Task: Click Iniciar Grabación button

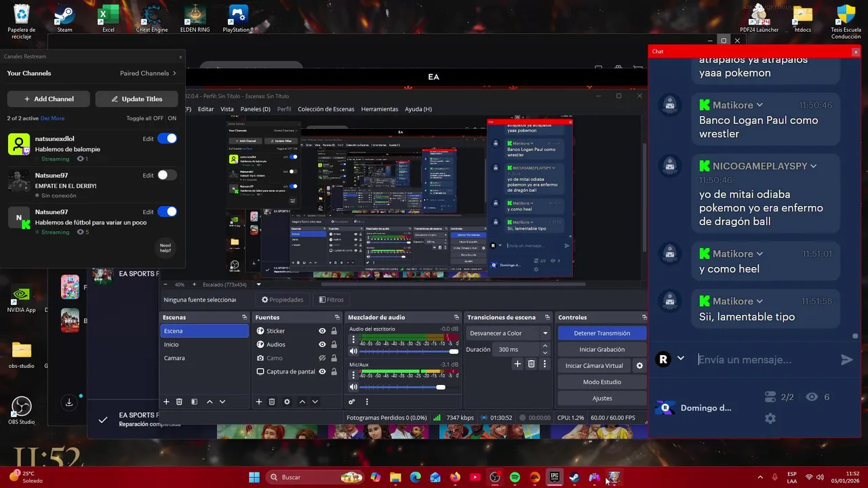Action: click(x=602, y=349)
